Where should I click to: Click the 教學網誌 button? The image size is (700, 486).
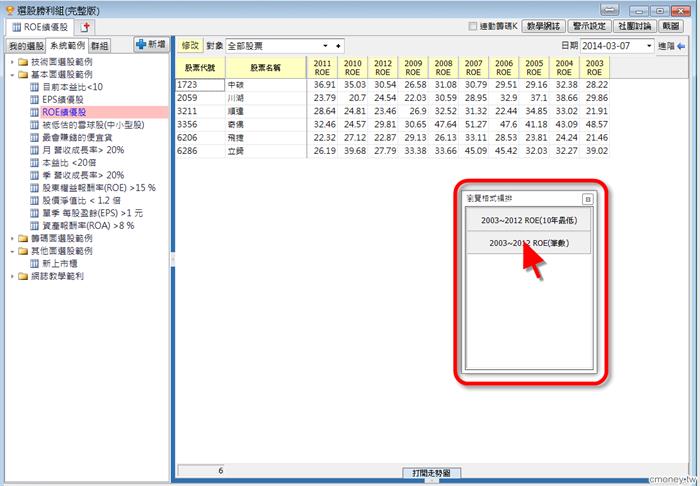(x=549, y=26)
